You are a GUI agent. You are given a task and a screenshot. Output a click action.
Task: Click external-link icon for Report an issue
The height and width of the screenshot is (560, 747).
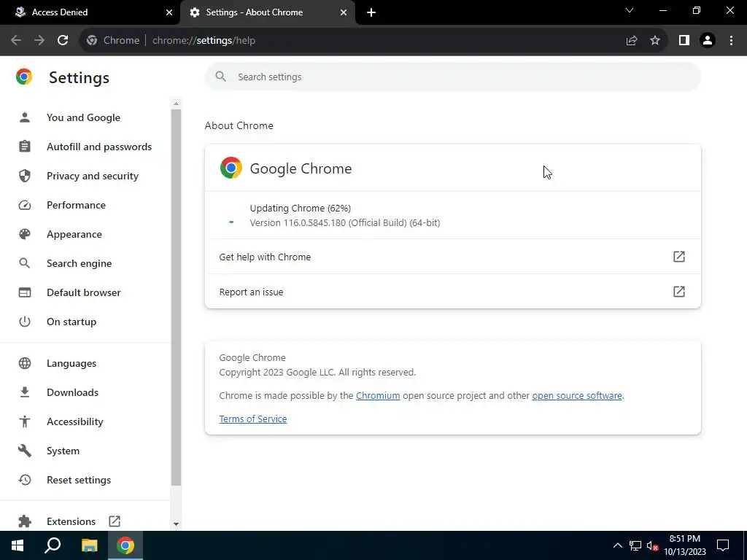[x=679, y=292]
